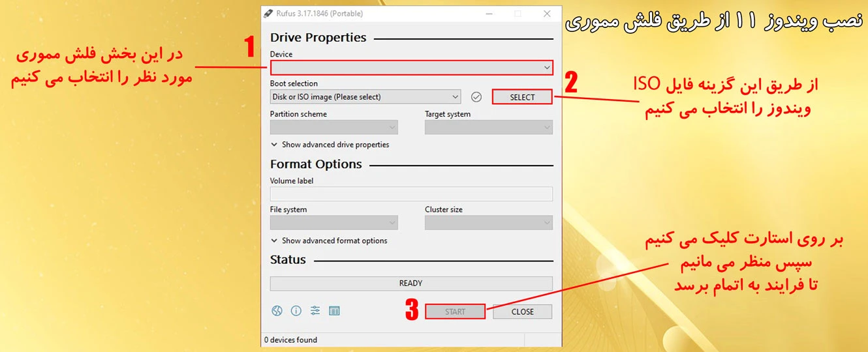Open the Cluster size dropdown

tap(488, 223)
